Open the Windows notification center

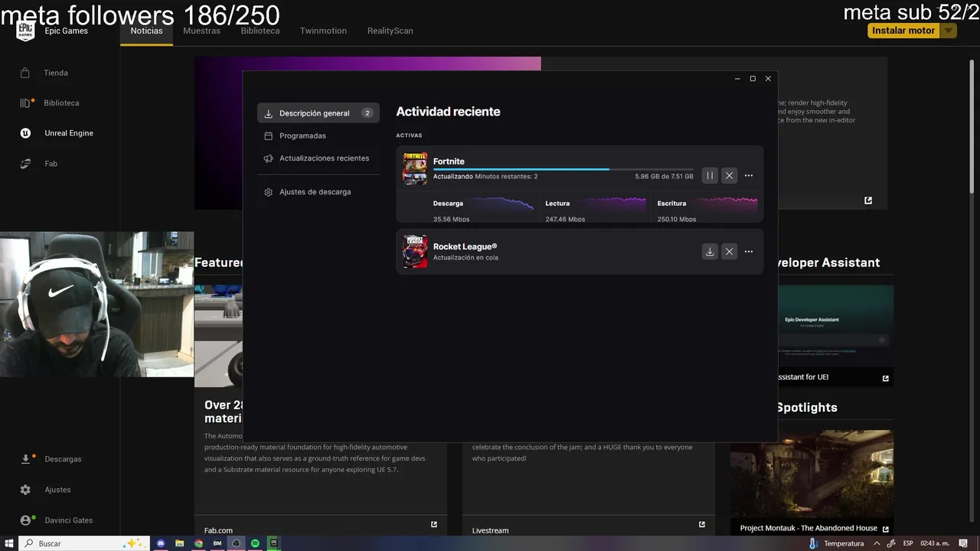click(965, 543)
